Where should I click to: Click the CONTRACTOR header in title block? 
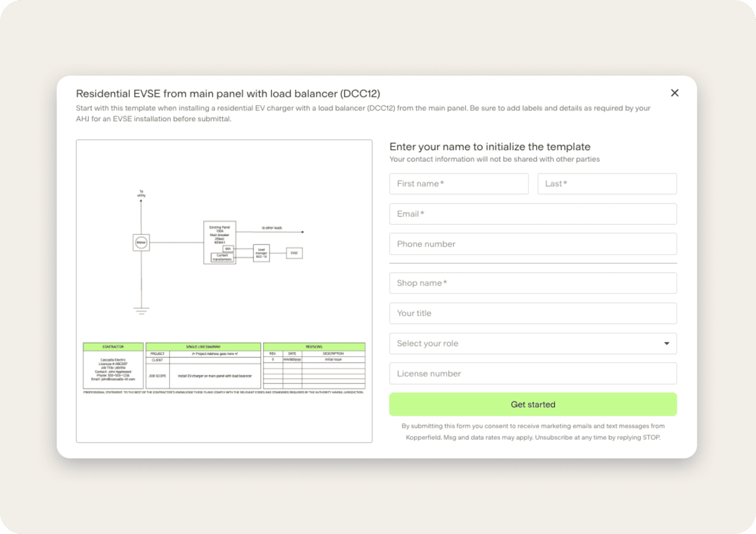[x=113, y=347]
